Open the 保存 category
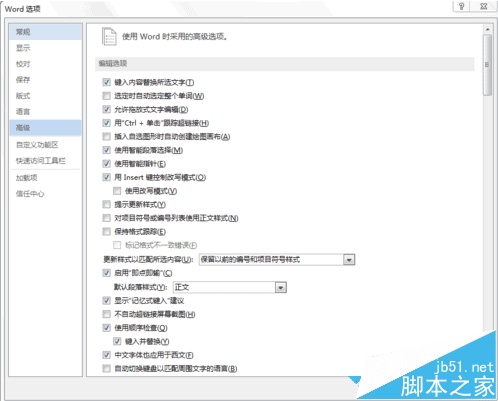This screenshot has width=498, height=401. pyautogui.click(x=45, y=80)
